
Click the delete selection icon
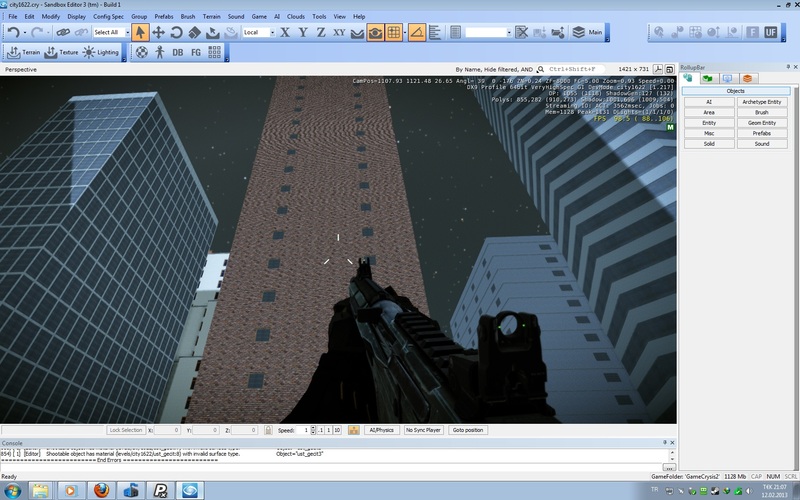tap(521, 33)
